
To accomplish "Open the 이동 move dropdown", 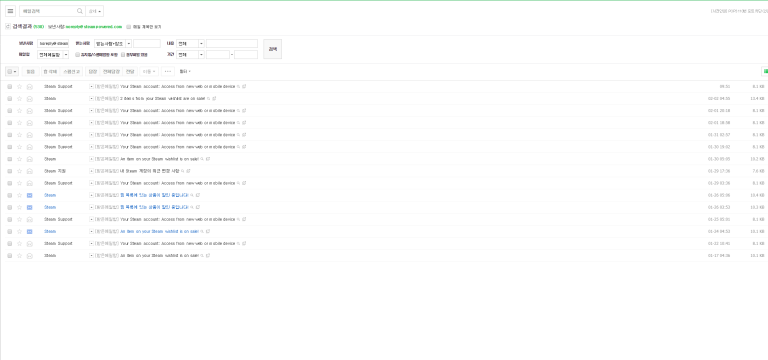I will (x=149, y=72).
